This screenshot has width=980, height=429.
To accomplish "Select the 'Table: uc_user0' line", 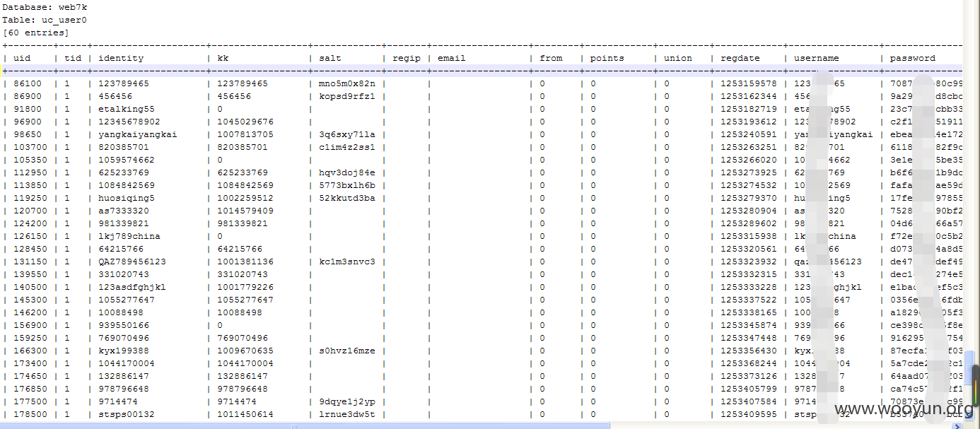I will point(45,20).
